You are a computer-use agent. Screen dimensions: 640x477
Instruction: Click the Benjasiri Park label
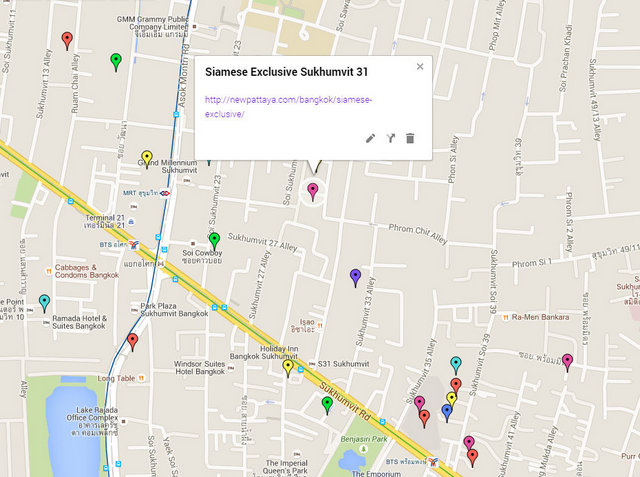click(364, 439)
